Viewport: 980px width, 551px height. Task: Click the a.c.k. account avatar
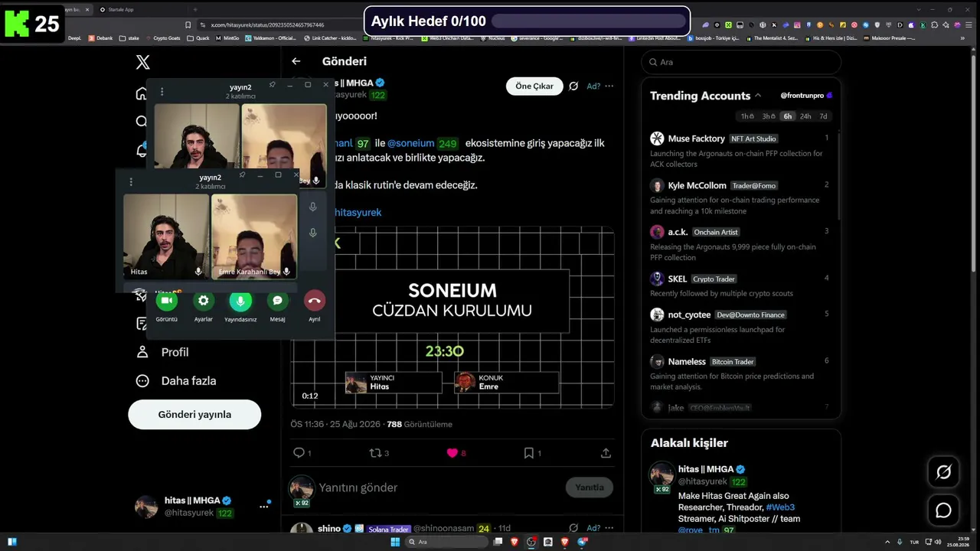coord(657,232)
